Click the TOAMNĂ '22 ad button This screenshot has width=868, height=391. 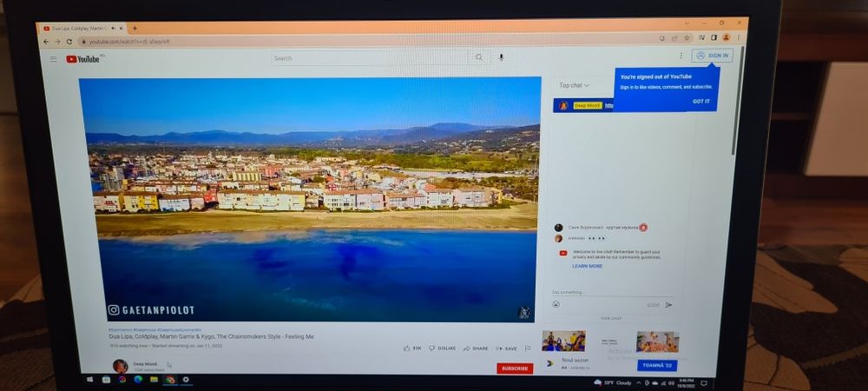657,366
